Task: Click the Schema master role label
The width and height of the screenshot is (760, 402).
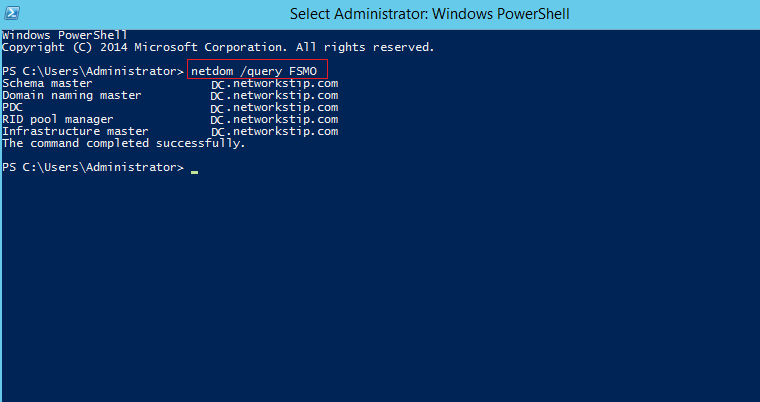Action: point(47,83)
